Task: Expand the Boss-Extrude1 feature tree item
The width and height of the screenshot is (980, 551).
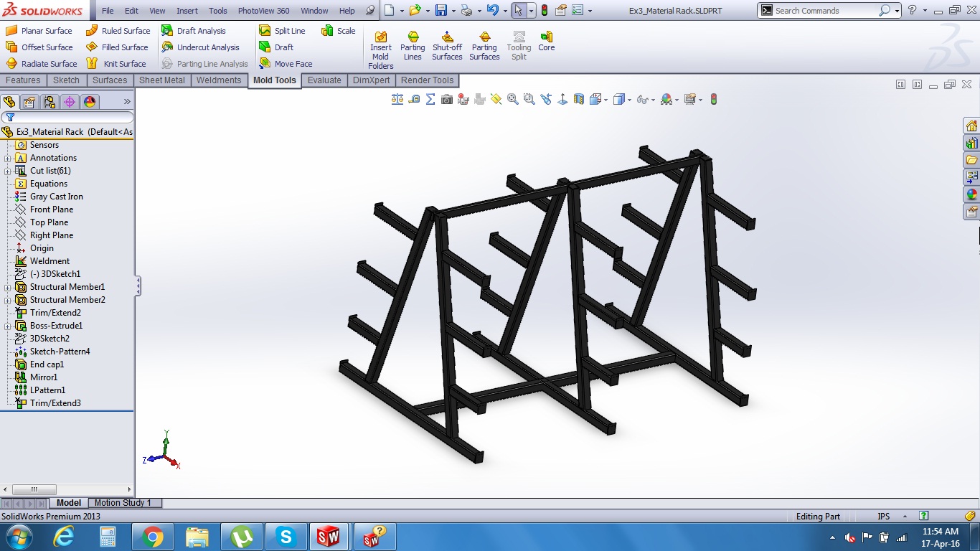Action: pyautogui.click(x=6, y=326)
